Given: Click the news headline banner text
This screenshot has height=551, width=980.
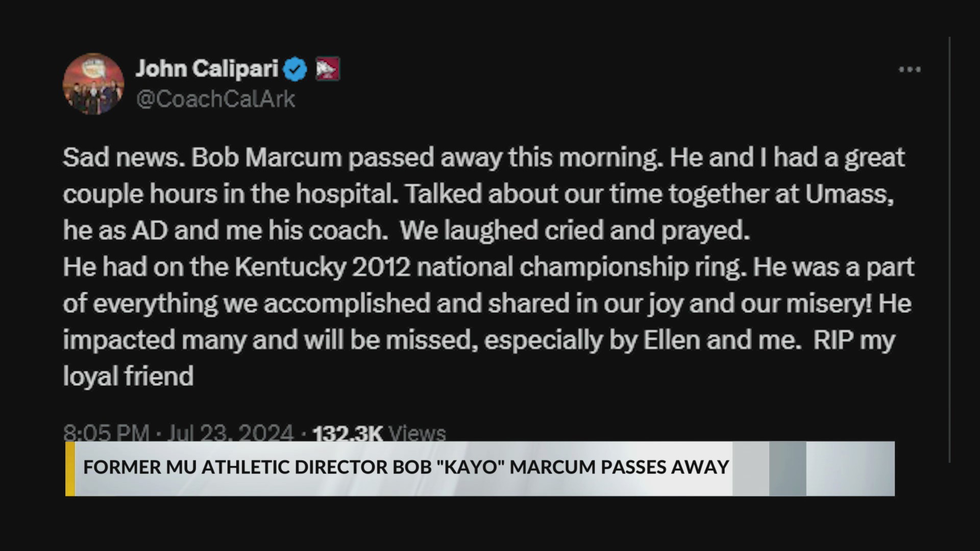Looking at the screenshot, I should click(x=406, y=466).
